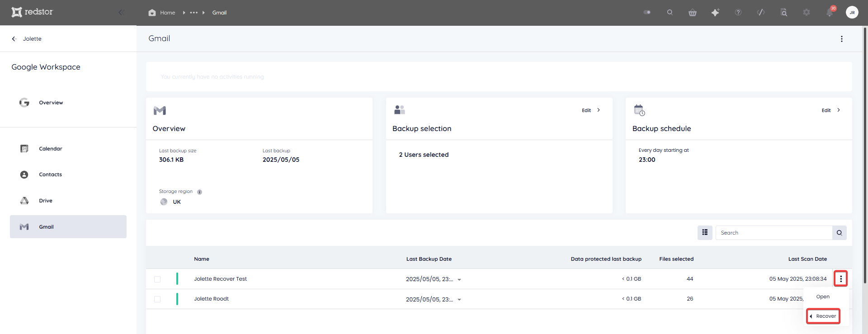Select Gmail in sidebar
Image resolution: width=868 pixels, height=334 pixels.
[x=68, y=227]
